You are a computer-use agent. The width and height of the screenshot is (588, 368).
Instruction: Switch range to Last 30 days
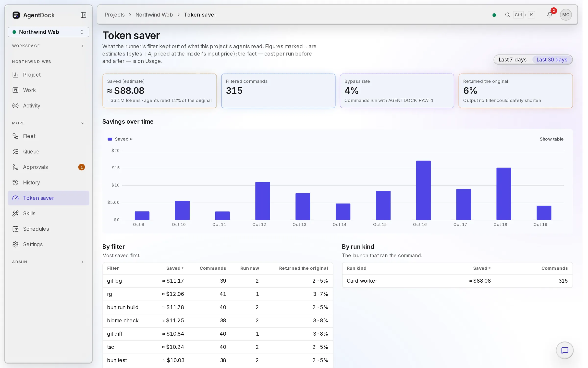coord(552,60)
